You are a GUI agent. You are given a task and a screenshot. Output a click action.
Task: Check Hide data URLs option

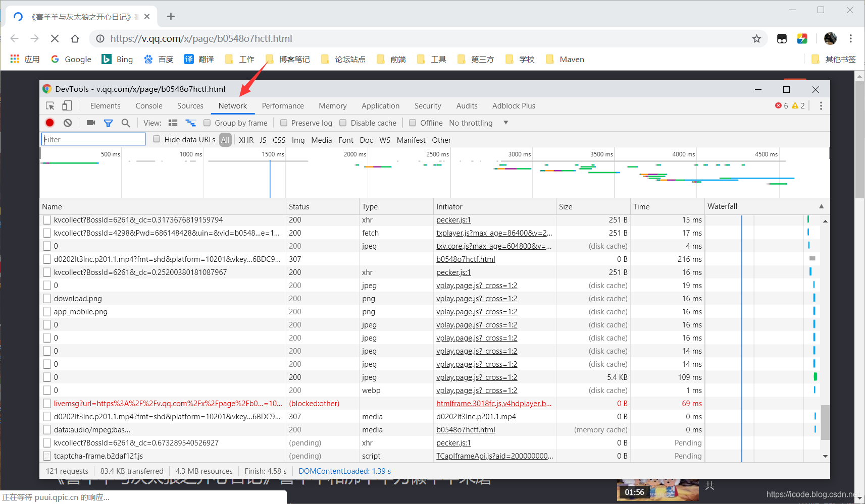coord(157,139)
